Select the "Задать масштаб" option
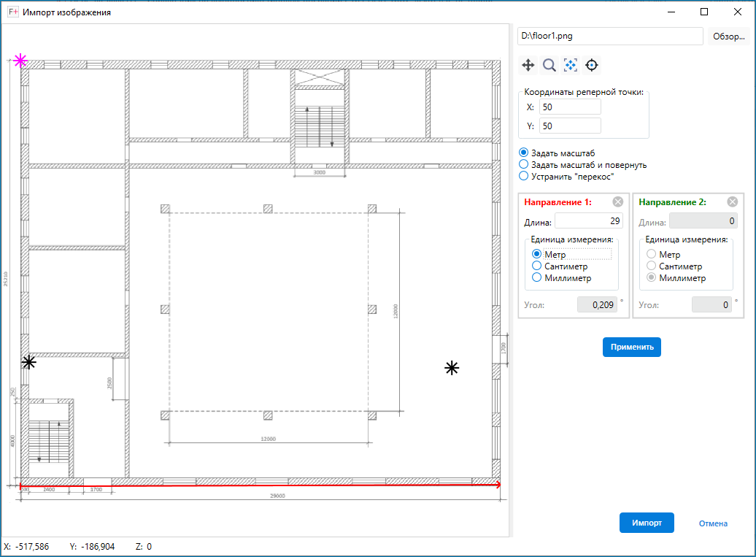This screenshot has height=557, width=756. [558, 153]
